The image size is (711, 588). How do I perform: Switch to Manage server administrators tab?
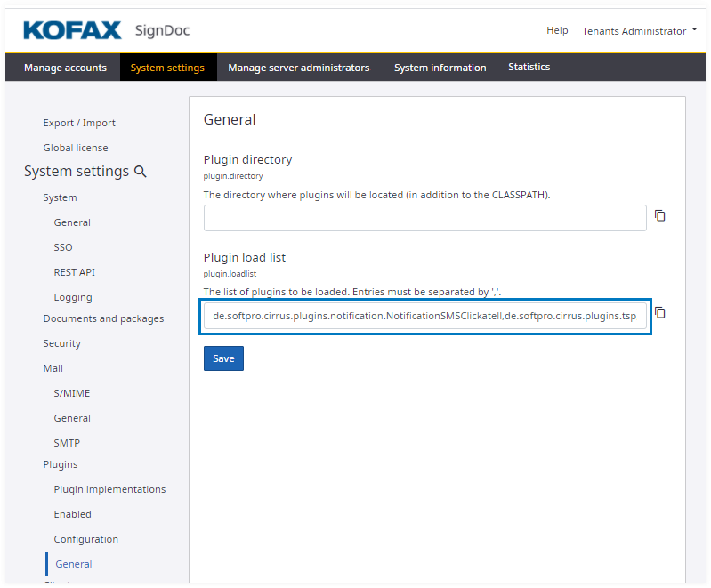point(298,68)
